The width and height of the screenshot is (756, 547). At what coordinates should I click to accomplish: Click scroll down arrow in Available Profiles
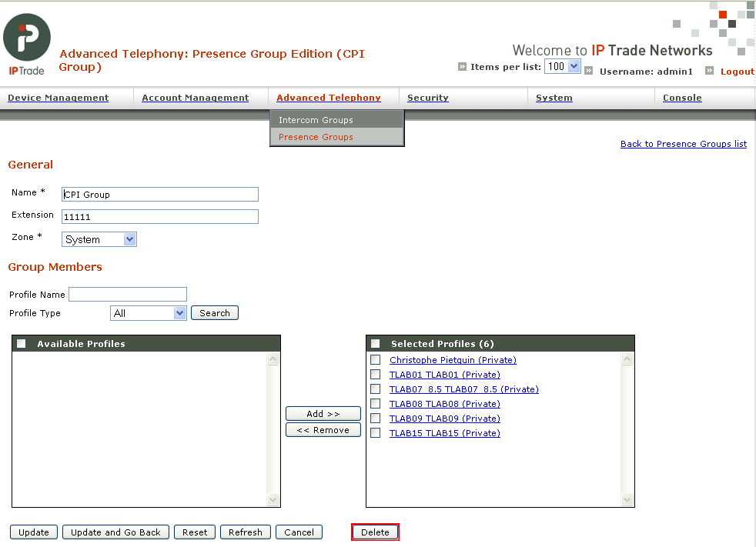tap(273, 500)
